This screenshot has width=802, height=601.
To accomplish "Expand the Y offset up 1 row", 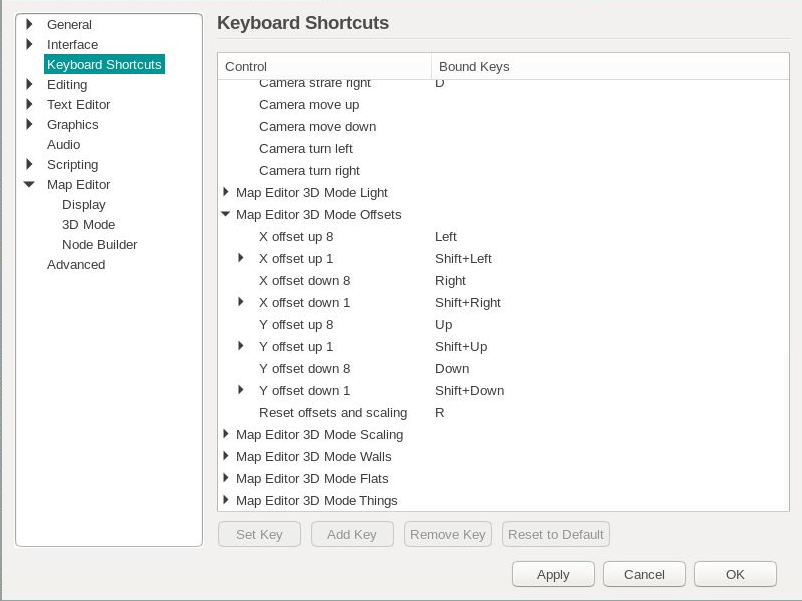I will (x=241, y=346).
